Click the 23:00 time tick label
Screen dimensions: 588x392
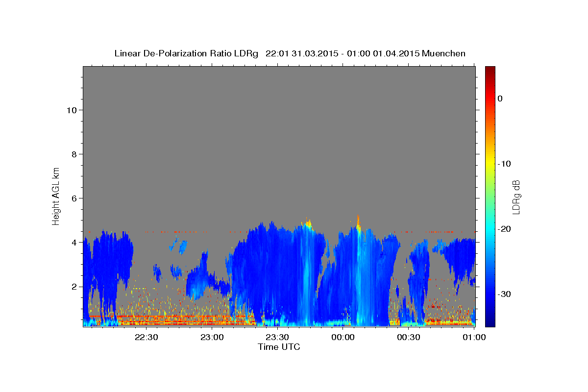(212, 337)
